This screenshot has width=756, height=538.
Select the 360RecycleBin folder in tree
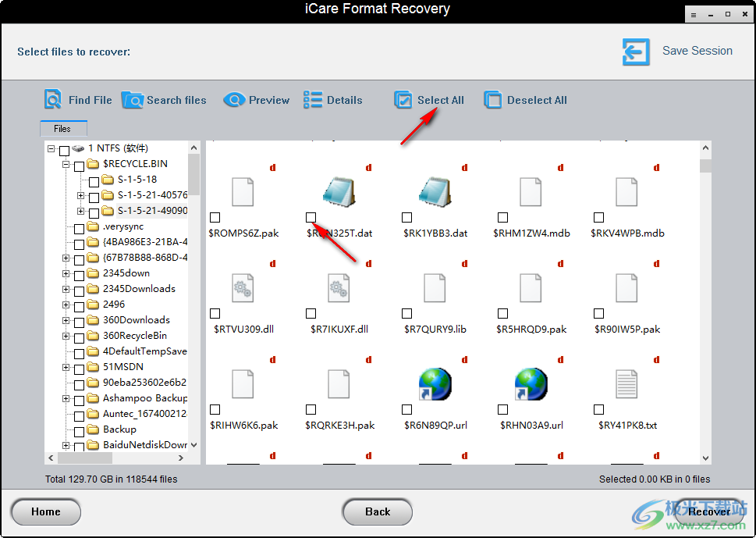134,335
